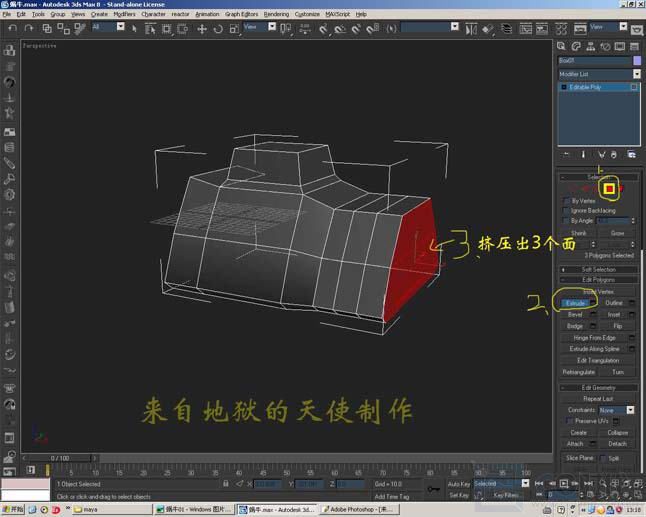646x517 pixels.
Task: Open the Customize menu
Action: [x=307, y=14]
